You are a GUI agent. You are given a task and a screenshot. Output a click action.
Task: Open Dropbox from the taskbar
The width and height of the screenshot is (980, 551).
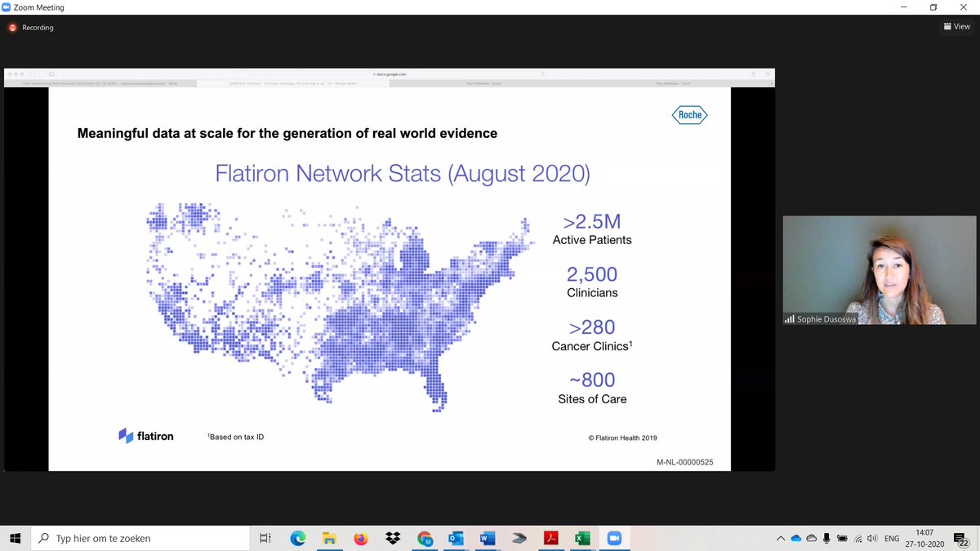pos(393,539)
